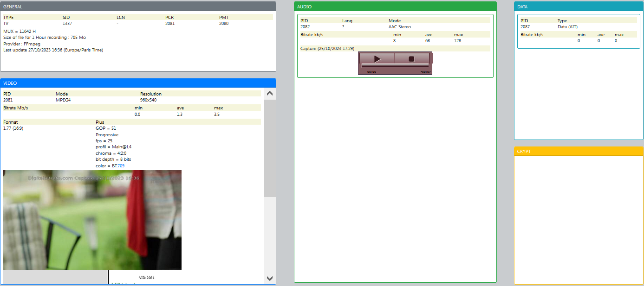Click the audio PID value 2082
This screenshot has width=644, height=286.
(x=305, y=27)
